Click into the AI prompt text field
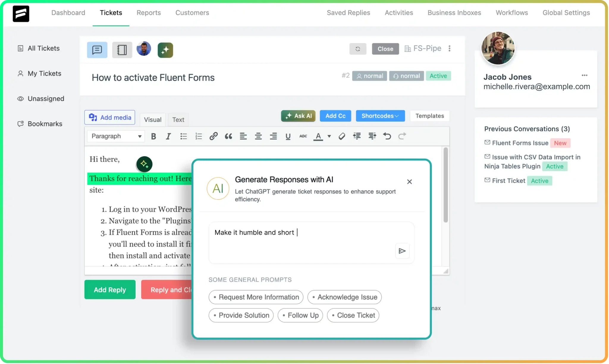Screen dimensions: 609x364 [300, 238]
